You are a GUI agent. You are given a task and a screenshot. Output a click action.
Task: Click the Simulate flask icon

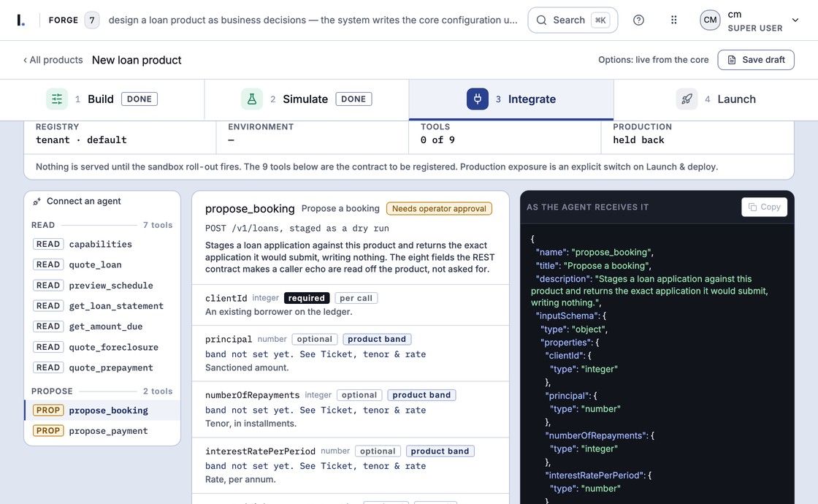click(251, 99)
